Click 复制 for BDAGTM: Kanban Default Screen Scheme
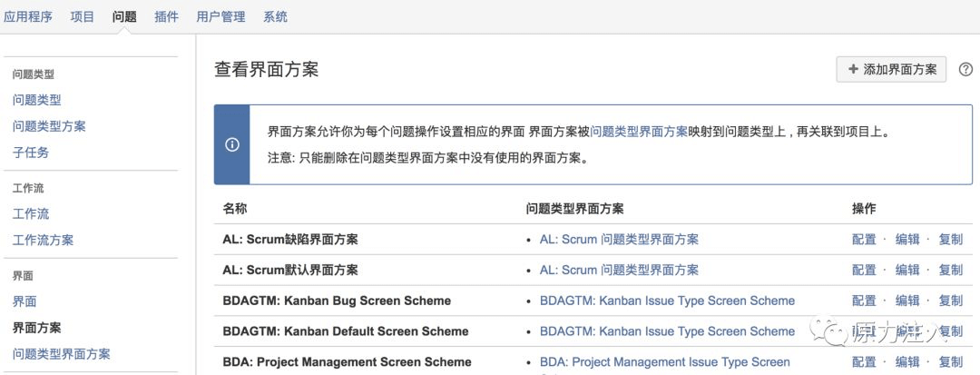The image size is (980, 375). 951,331
